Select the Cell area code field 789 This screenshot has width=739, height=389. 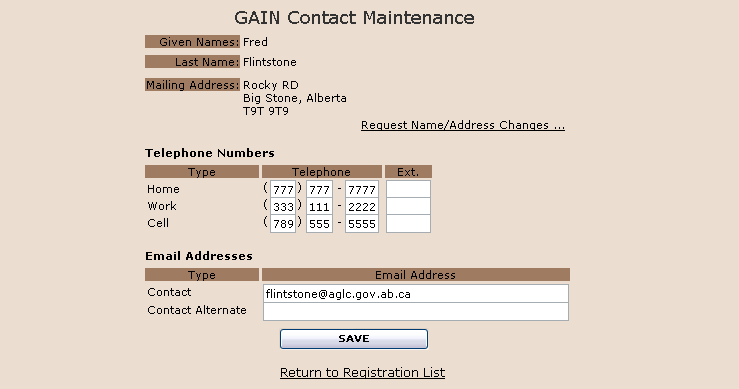click(283, 223)
